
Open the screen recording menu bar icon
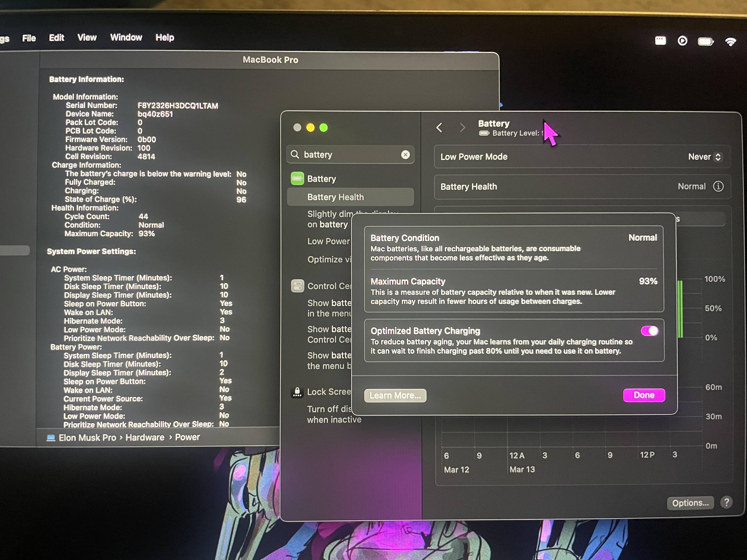click(x=682, y=41)
